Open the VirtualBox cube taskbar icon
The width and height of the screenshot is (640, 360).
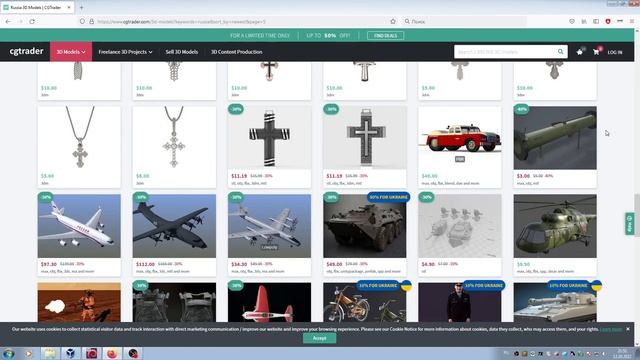pyautogui.click(x=71, y=353)
